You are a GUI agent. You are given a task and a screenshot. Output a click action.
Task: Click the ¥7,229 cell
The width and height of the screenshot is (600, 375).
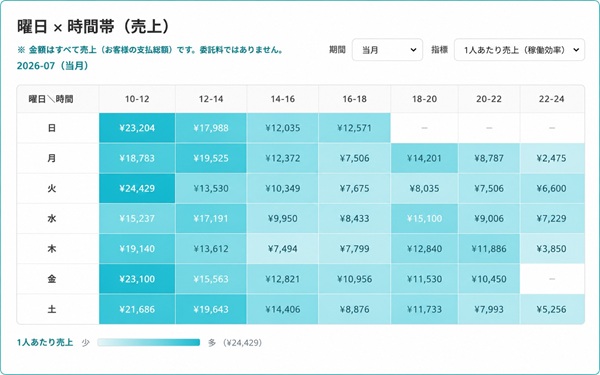pyautogui.click(x=552, y=218)
